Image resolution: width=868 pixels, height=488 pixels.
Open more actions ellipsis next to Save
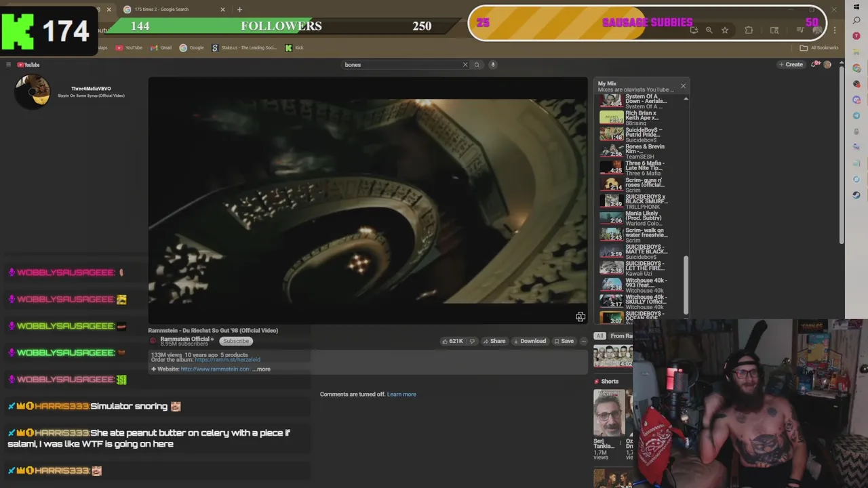583,341
